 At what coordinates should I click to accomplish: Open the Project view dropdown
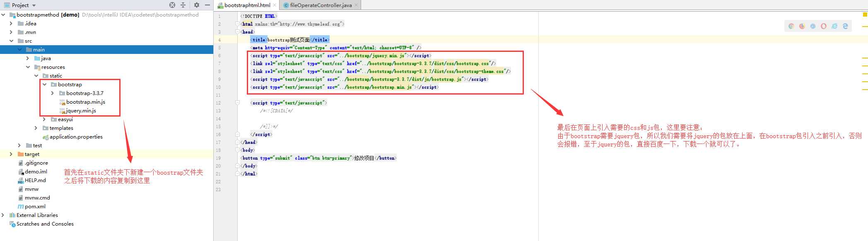tap(34, 5)
